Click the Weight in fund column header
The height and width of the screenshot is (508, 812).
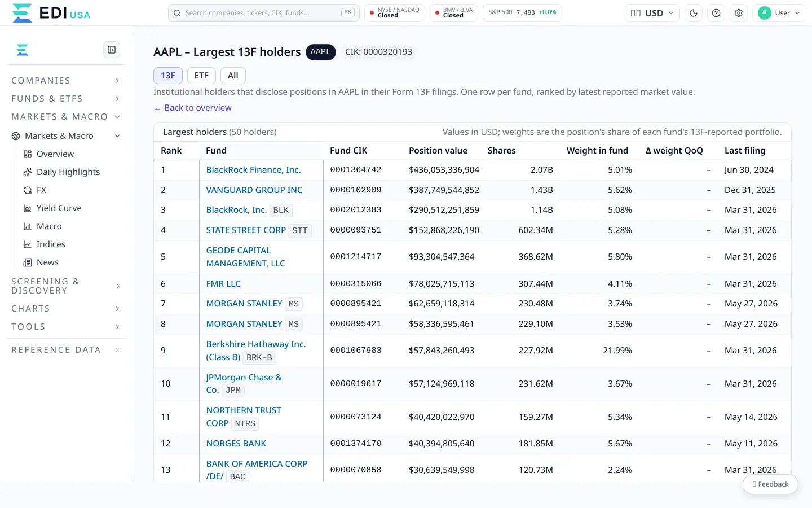597,151
